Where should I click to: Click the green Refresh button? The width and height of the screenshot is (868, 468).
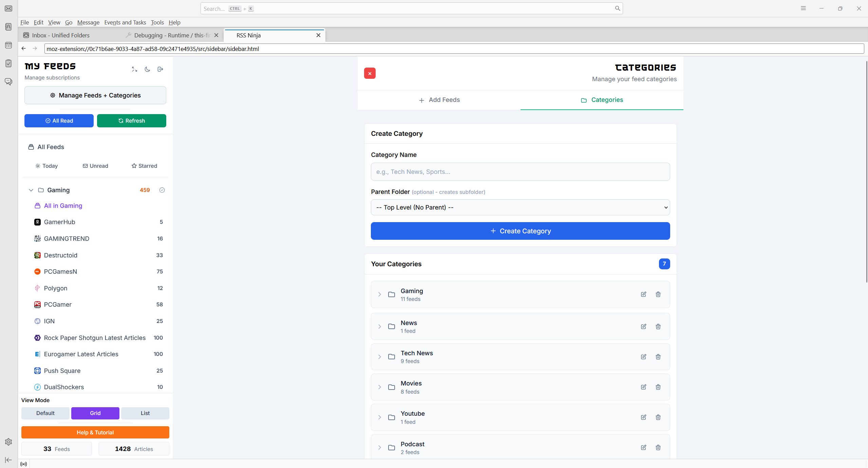pos(131,121)
